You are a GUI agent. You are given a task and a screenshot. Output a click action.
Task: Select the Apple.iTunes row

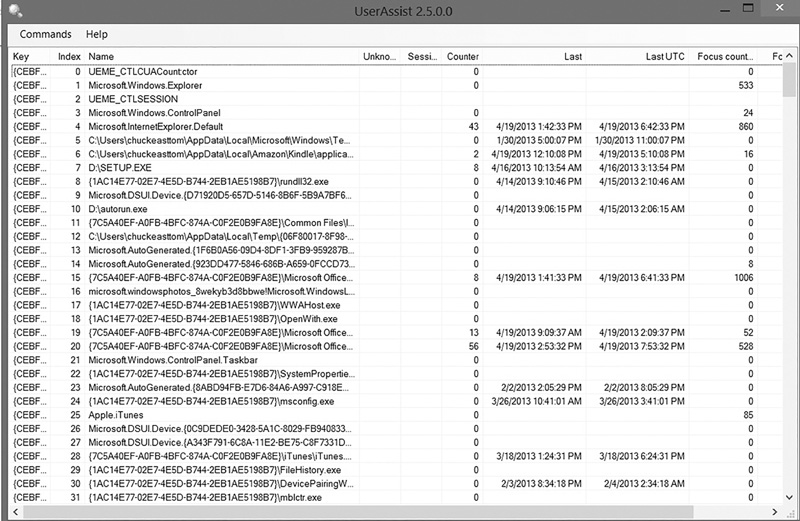coord(396,415)
